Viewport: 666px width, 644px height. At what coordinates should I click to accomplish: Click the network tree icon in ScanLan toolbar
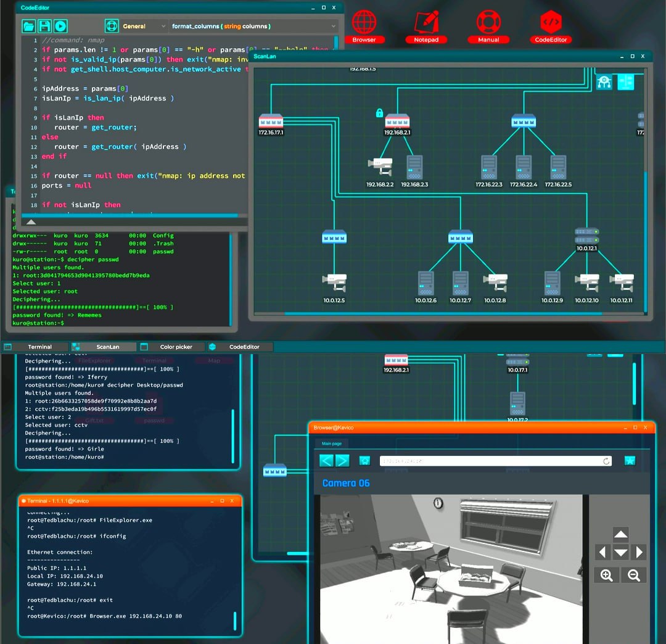626,81
